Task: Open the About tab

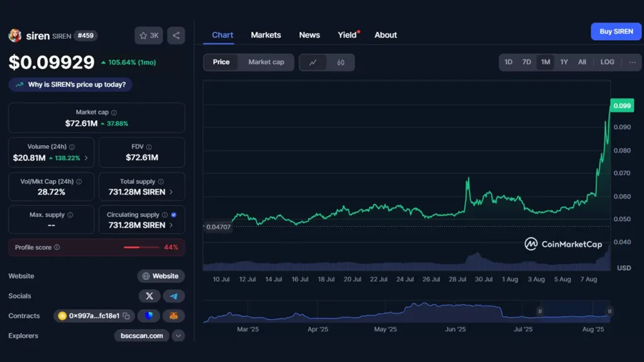Action: coord(386,35)
